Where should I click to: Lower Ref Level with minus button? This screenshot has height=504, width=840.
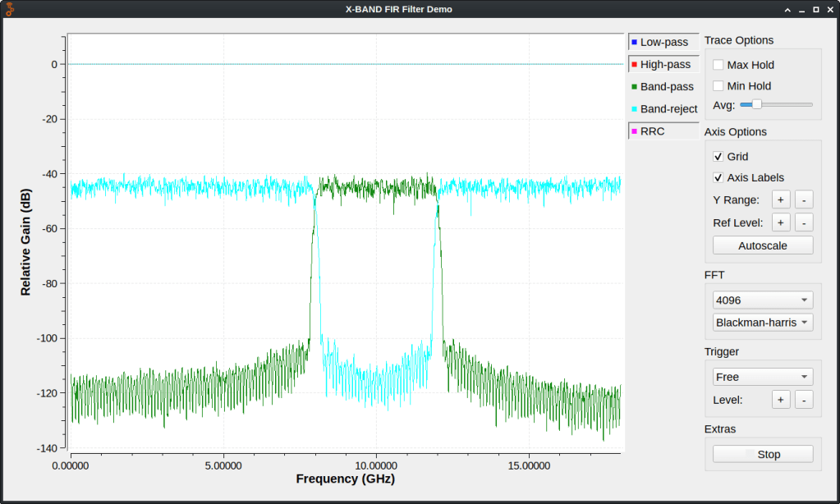pyautogui.click(x=804, y=222)
